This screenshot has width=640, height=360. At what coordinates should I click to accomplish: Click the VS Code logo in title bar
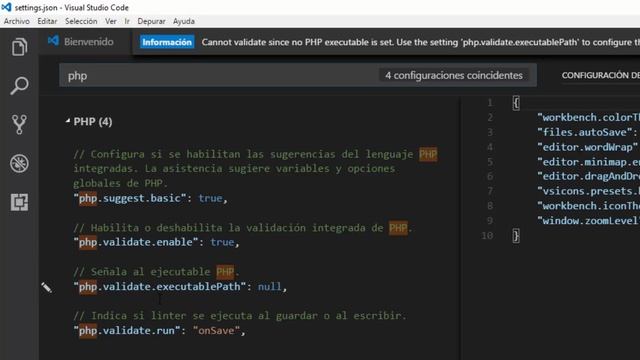pos(6,7)
